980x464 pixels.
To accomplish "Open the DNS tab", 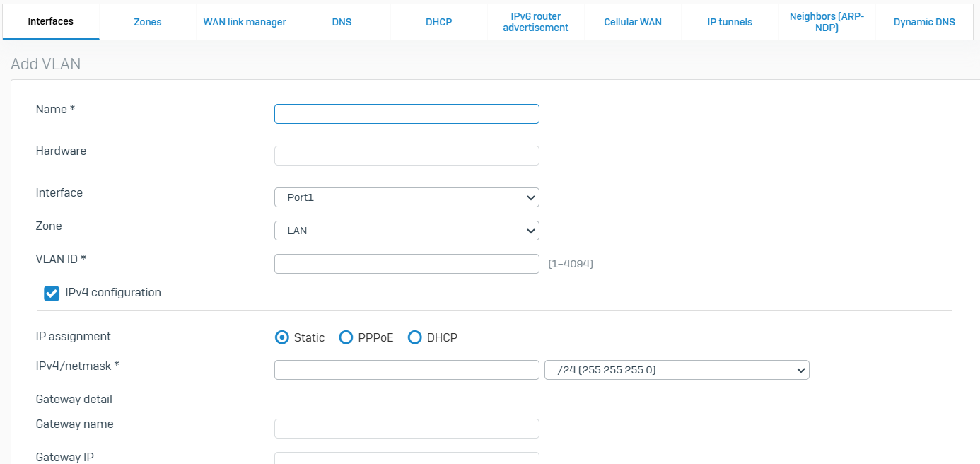I will [x=342, y=22].
